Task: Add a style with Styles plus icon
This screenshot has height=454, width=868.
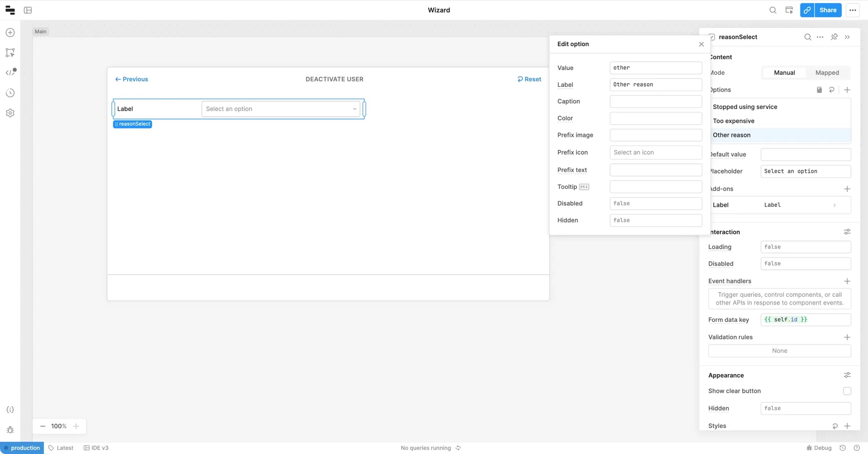Action: point(847,426)
